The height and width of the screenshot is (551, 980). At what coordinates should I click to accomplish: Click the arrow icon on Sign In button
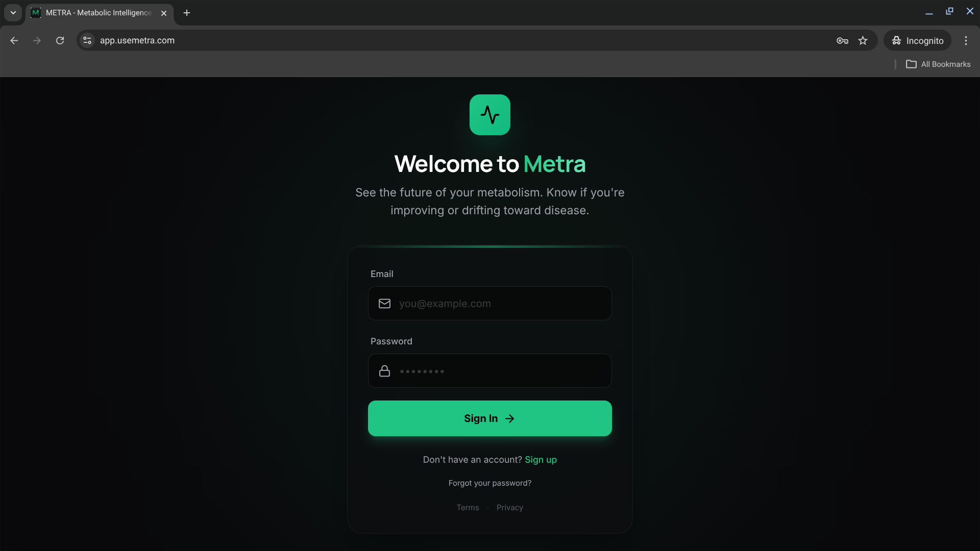[509, 418]
